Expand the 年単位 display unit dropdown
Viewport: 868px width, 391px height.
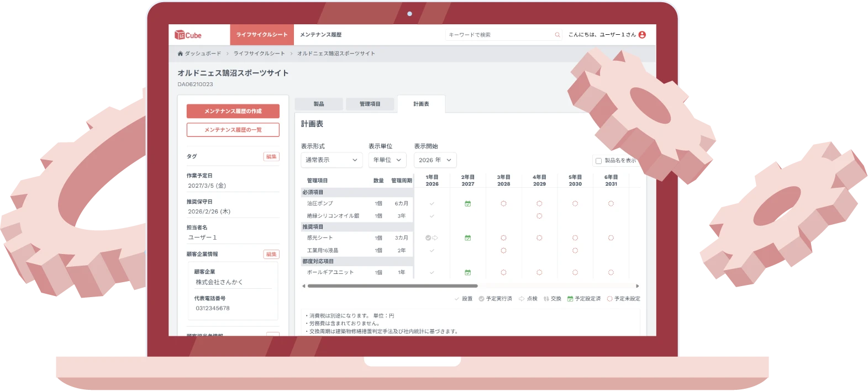pos(387,160)
